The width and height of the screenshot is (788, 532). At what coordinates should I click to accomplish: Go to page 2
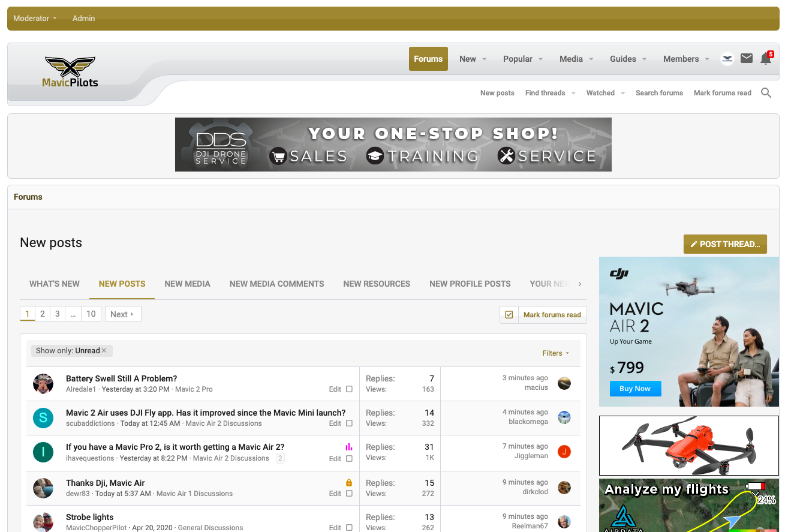click(43, 314)
